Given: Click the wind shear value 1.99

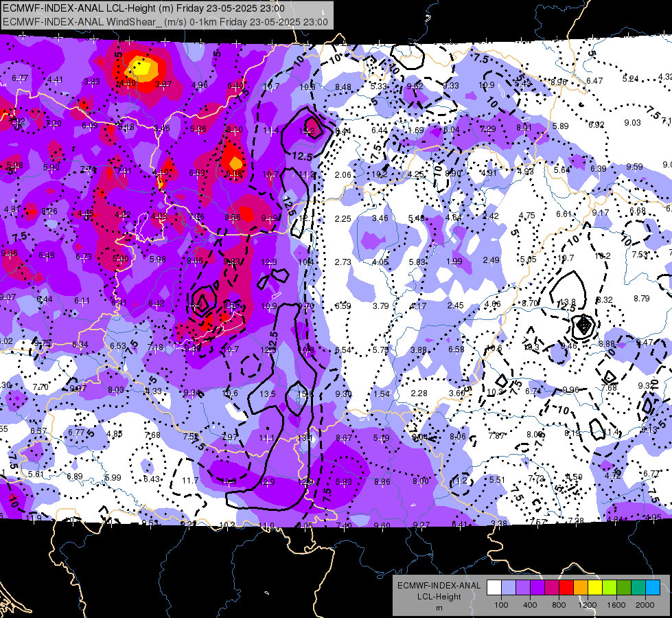Looking at the screenshot, I should point(454,261).
